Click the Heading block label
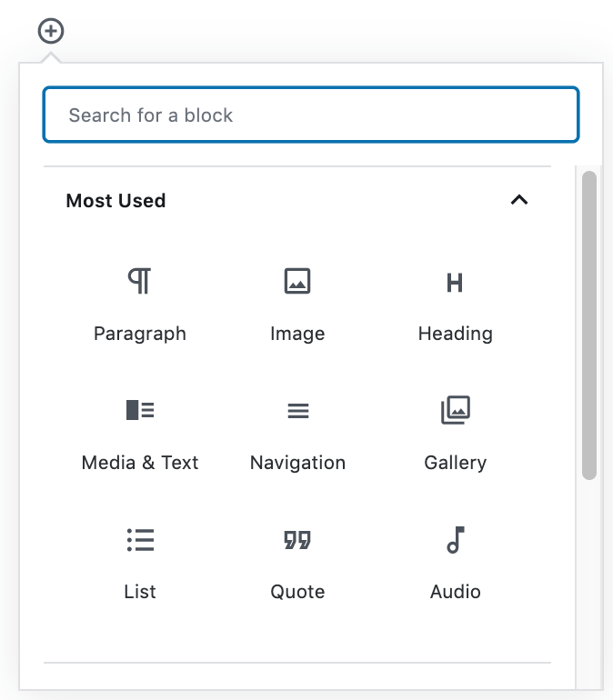Viewport: 613px width, 700px height. (455, 334)
